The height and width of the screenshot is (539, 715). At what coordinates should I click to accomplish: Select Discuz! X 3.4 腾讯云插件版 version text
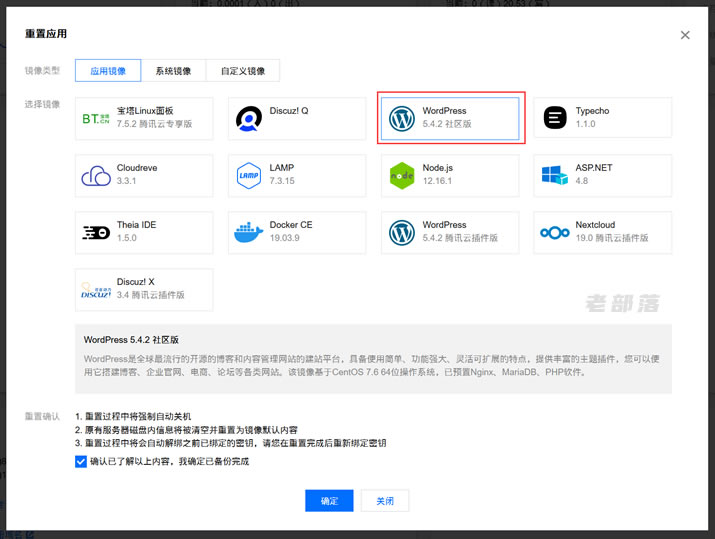150,295
